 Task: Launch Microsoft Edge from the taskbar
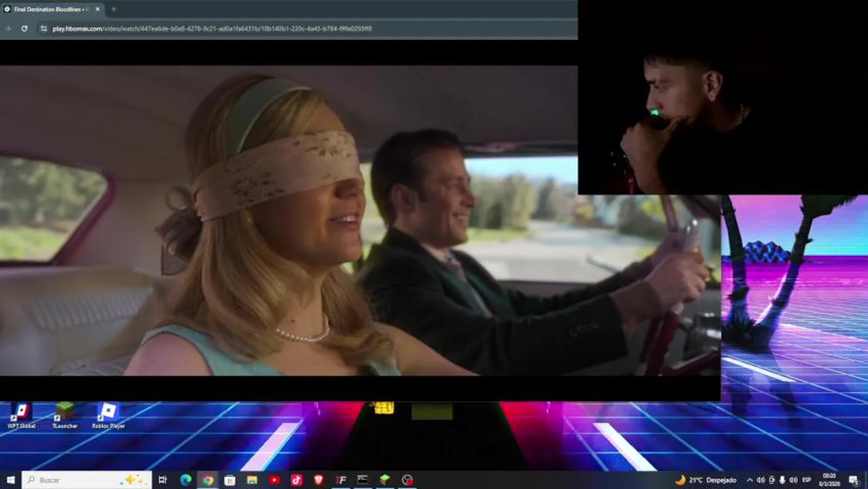(x=185, y=479)
